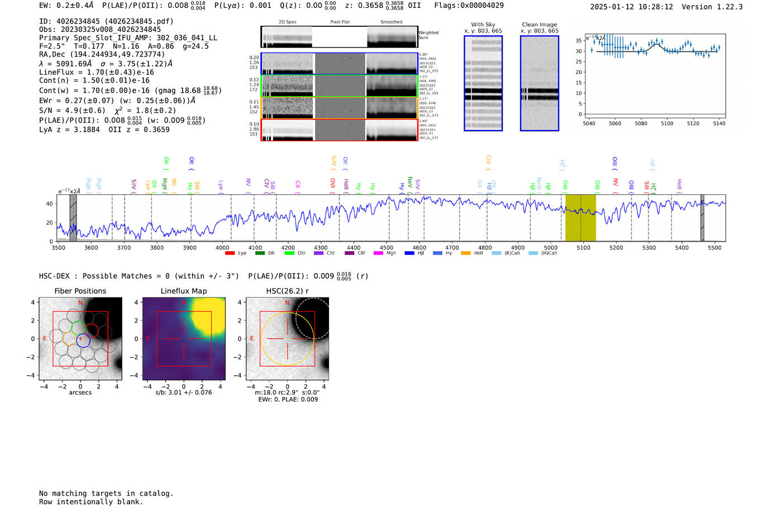
Task: Click the EWr = 0.27(±0.07) line
Action: [x=117, y=100]
